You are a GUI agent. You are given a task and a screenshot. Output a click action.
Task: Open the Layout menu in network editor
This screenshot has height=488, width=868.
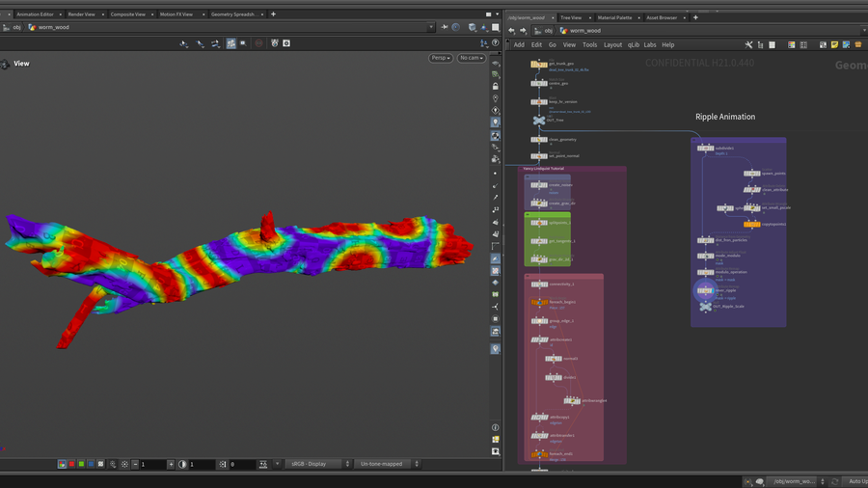pyautogui.click(x=612, y=44)
